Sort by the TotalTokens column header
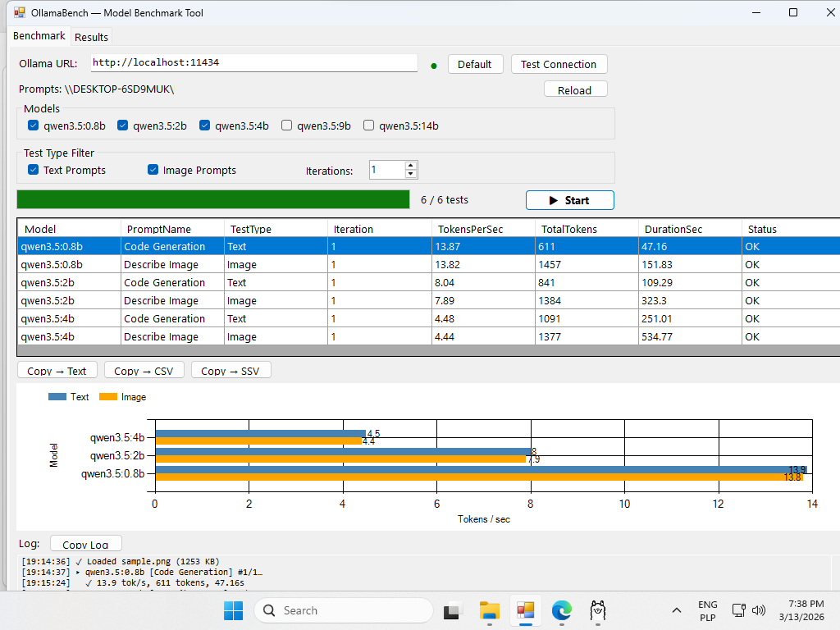 point(586,229)
